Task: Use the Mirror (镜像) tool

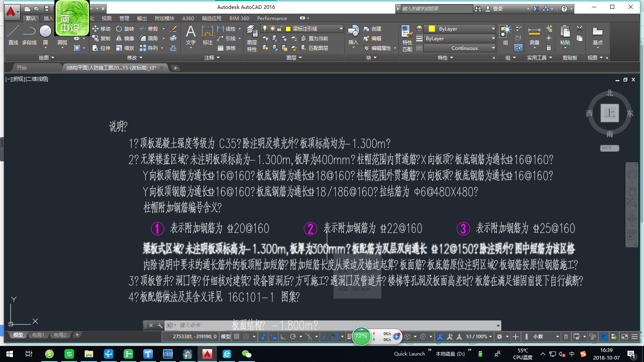Action: tap(125, 39)
